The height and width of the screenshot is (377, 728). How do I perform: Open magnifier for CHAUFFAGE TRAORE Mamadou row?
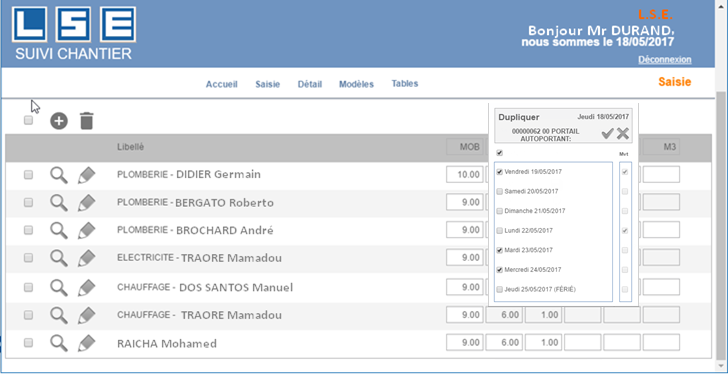[59, 316]
